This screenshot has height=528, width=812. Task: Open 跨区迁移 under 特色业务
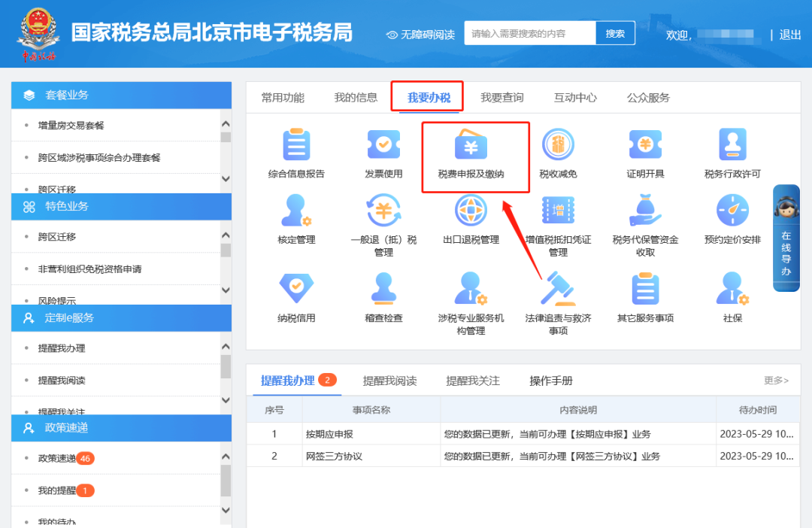coord(57,237)
